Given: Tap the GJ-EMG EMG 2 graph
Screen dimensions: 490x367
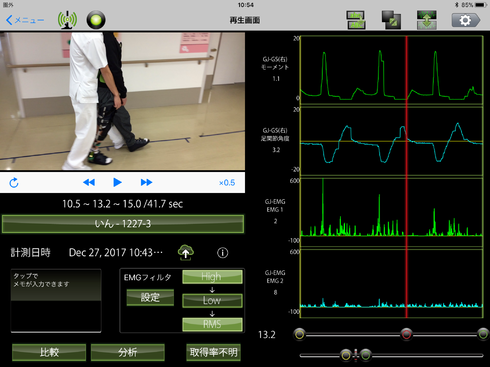Looking at the screenshot, I should (x=392, y=283).
